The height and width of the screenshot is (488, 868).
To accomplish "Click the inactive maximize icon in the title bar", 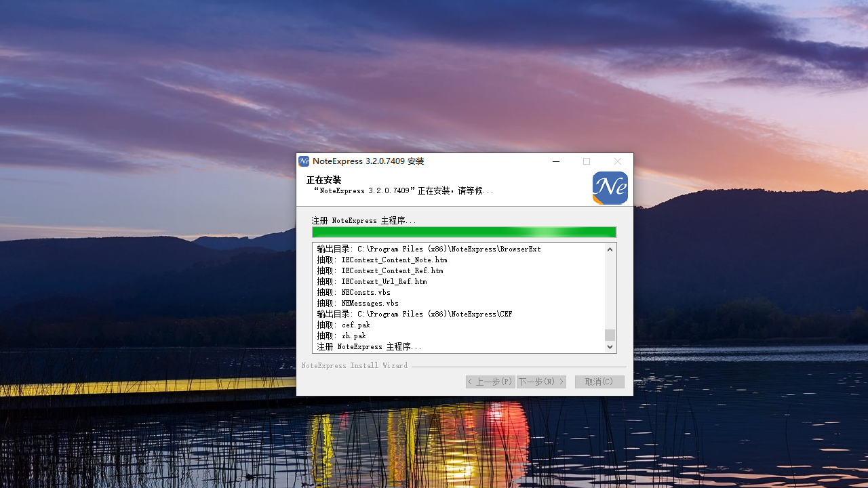I will tap(587, 161).
